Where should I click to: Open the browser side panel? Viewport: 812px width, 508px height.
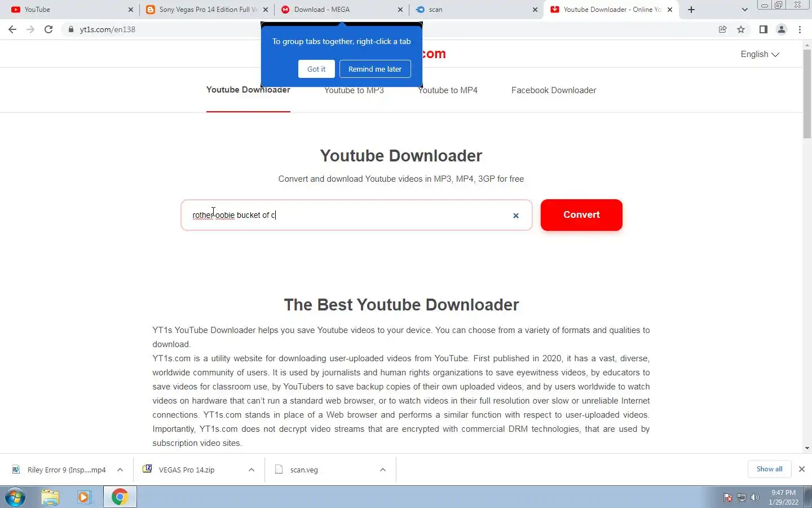coord(763,29)
